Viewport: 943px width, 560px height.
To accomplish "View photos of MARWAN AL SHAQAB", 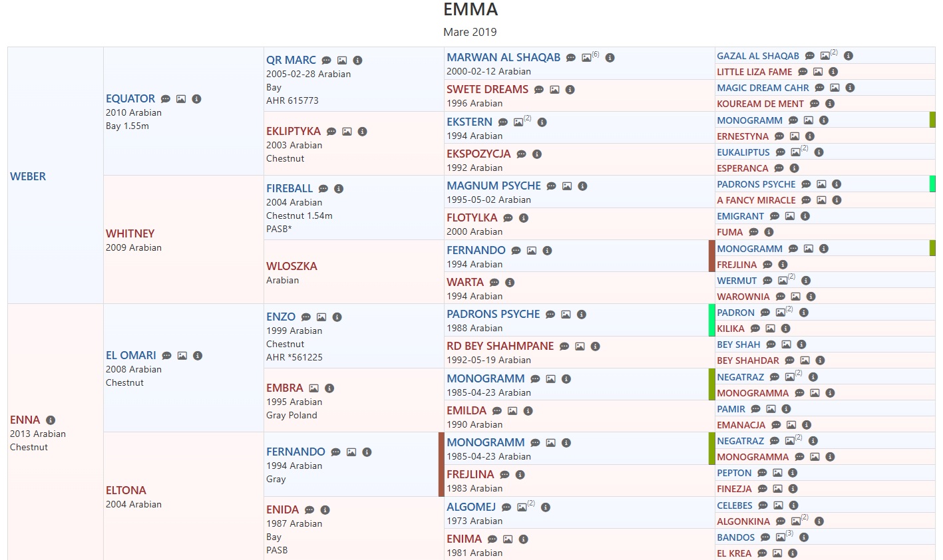I will pos(586,57).
